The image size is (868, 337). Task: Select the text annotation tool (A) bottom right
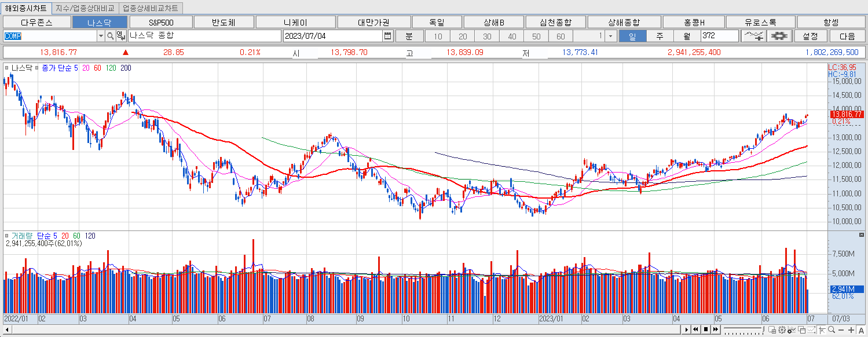click(861, 331)
